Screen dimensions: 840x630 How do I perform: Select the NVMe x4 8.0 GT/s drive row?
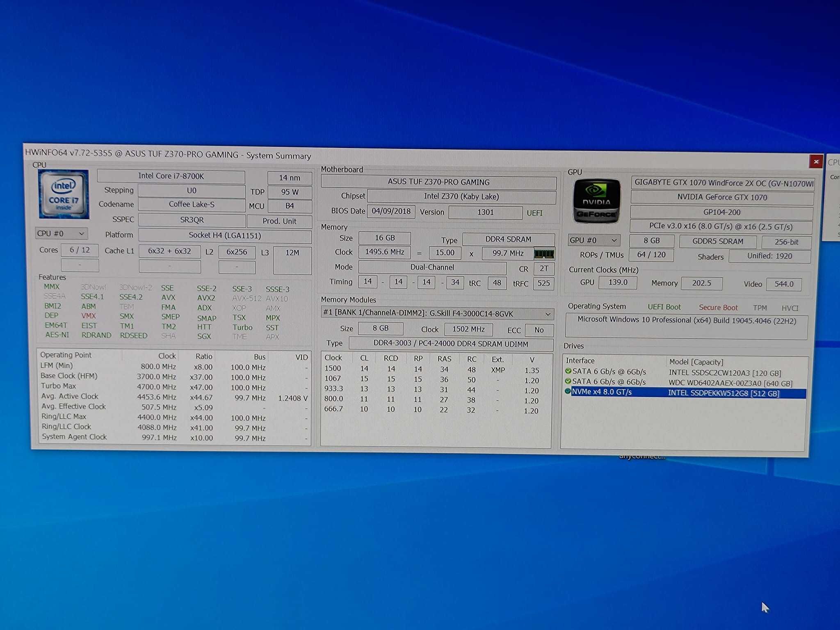685,393
